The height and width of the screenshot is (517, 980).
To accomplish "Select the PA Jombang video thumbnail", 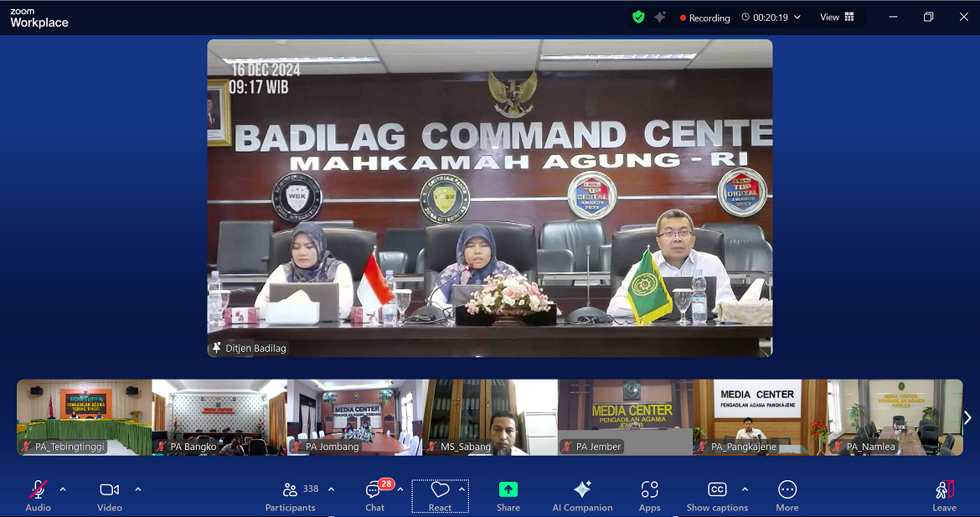I will (x=355, y=417).
